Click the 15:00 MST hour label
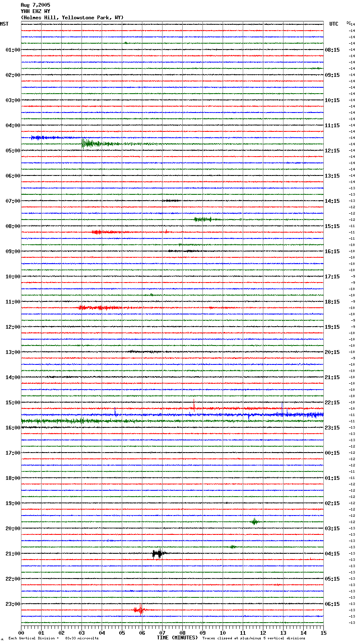Viewport: 357px width, 644px height. pos(13,403)
